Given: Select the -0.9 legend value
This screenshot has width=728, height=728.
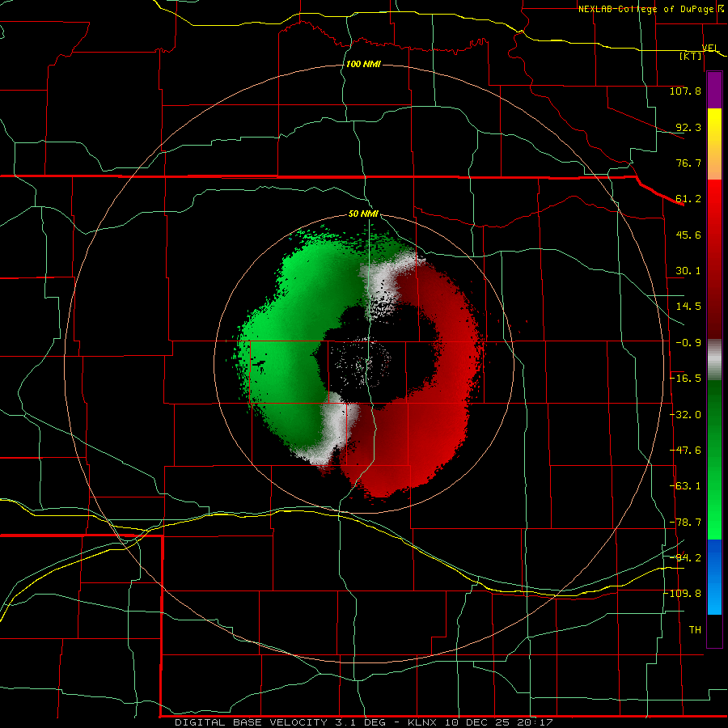Looking at the screenshot, I should coord(688,343).
